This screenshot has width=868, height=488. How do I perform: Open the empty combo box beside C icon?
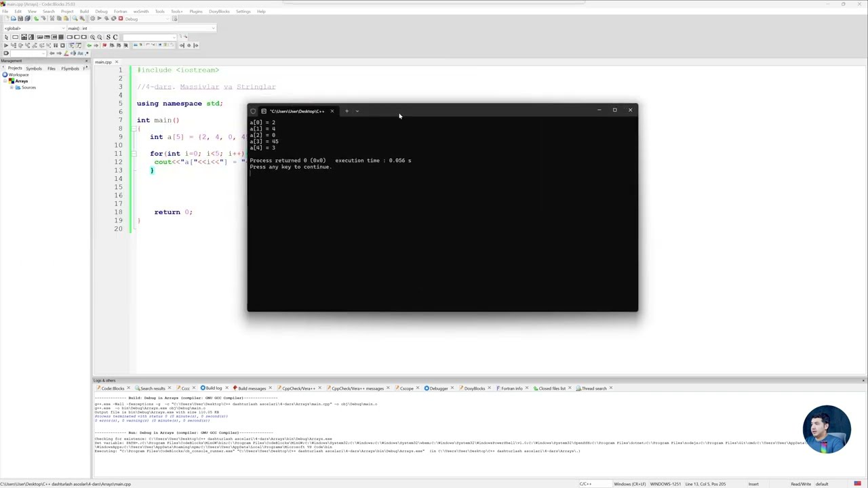(150, 37)
